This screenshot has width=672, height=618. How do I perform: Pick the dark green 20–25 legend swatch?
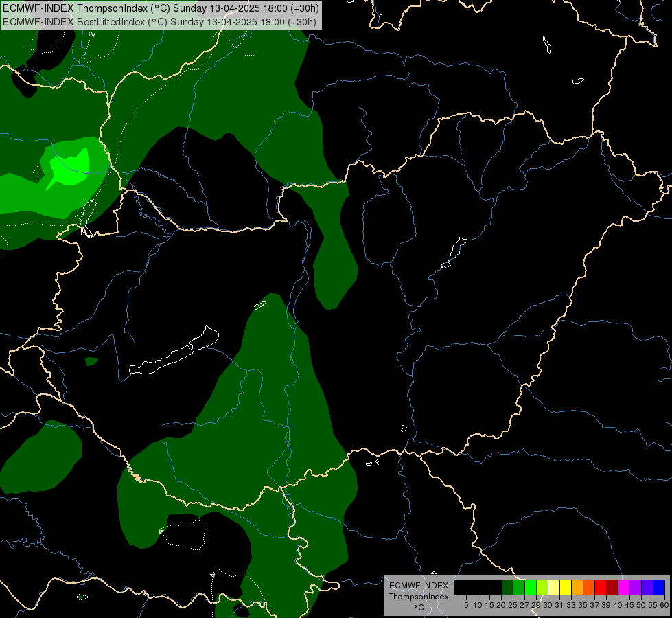507,587
